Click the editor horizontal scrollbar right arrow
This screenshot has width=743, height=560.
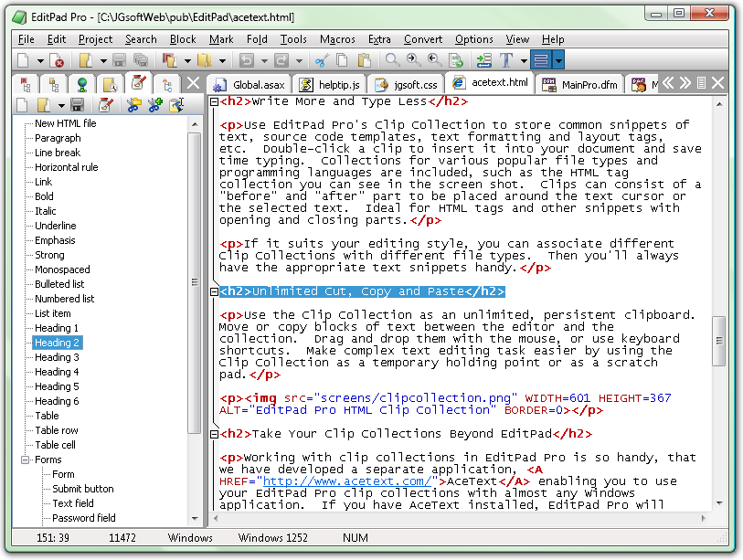[x=703, y=518]
